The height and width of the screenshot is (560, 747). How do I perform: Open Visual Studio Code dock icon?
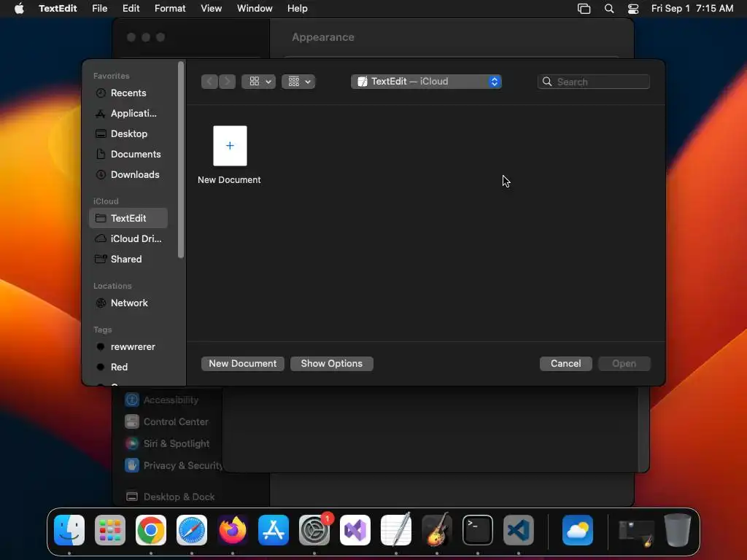click(x=519, y=530)
